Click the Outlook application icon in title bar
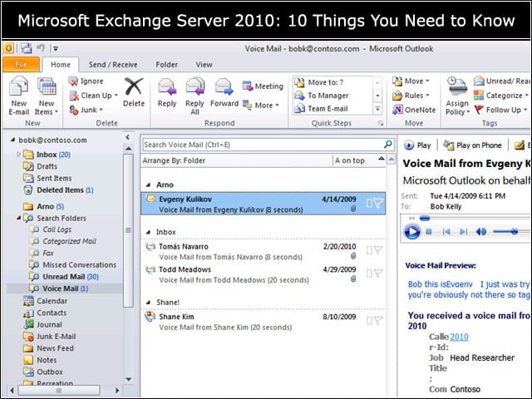Image resolution: width=532 pixels, height=399 pixels. click(x=9, y=48)
